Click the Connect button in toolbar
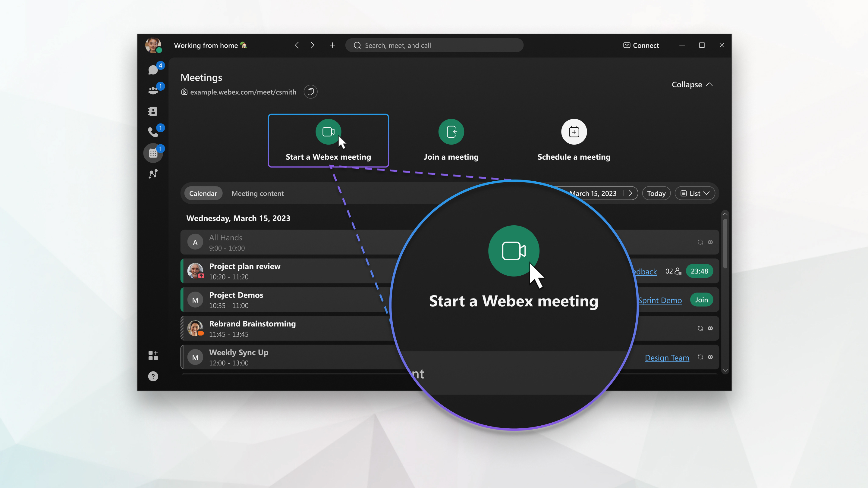 pyautogui.click(x=641, y=45)
